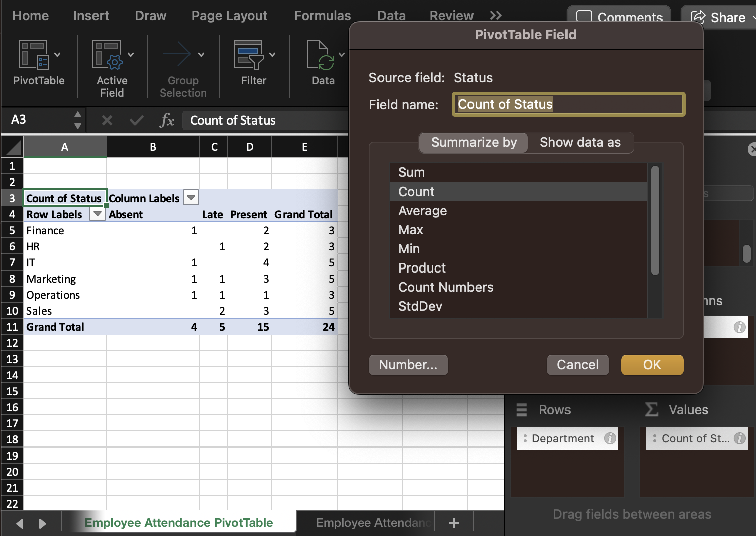Select Count in the summarize list
Viewport: 756px width, 536px height.
pyautogui.click(x=519, y=192)
